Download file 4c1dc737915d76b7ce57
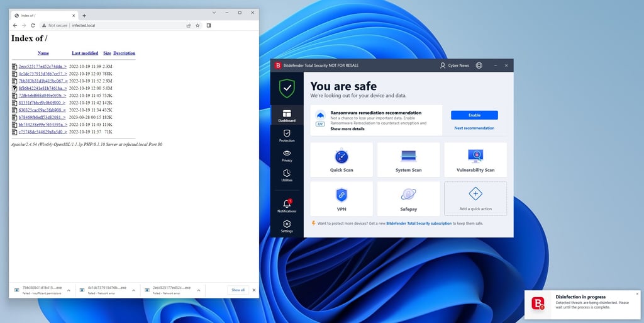644x323 pixels. 43,74
